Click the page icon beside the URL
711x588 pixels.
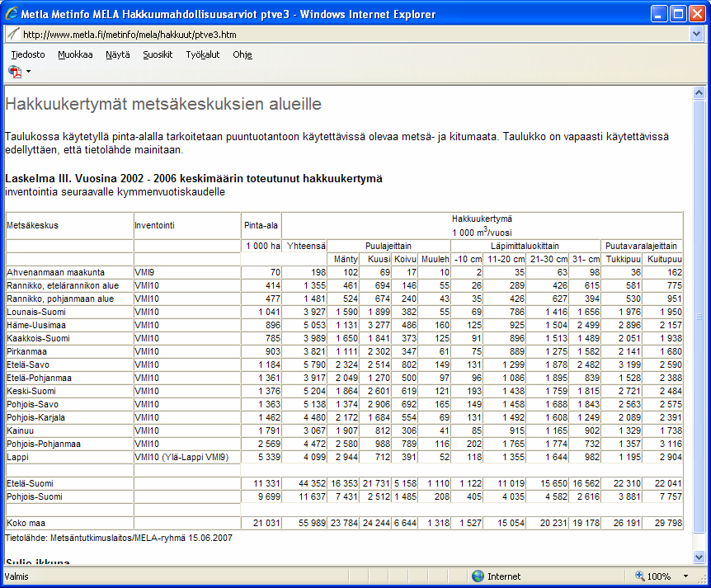(13, 34)
